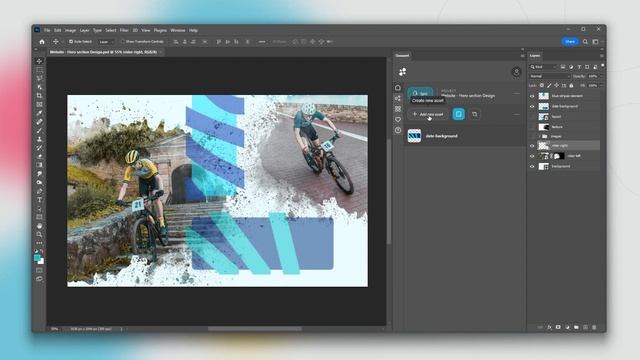Viewport: 640px width, 360px height.
Task: Open the Layers panel flyout menu
Action: [602, 56]
